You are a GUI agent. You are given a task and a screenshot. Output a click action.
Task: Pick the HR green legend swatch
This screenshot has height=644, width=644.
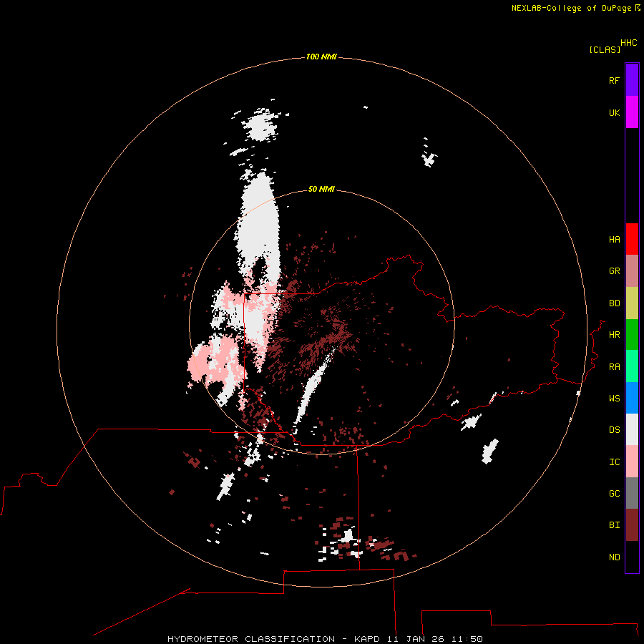632,335
